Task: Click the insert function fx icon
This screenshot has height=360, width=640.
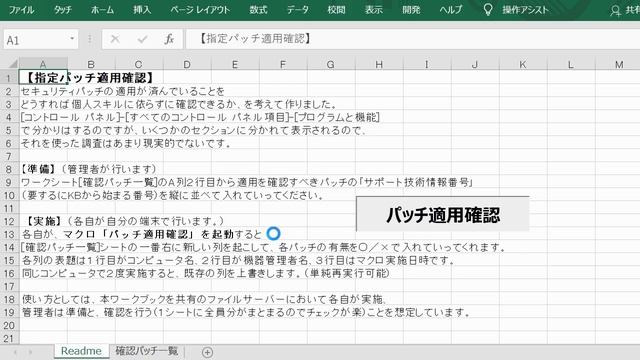Action: point(169,39)
